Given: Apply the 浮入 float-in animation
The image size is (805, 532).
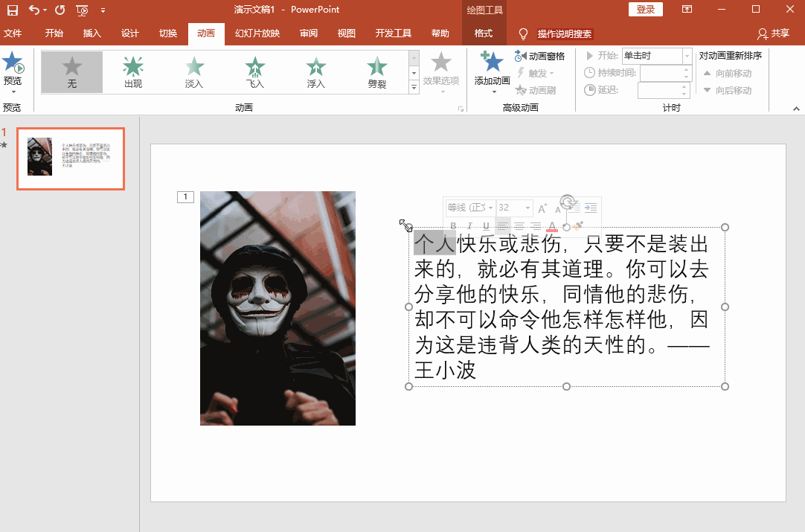Looking at the screenshot, I should click(315, 72).
